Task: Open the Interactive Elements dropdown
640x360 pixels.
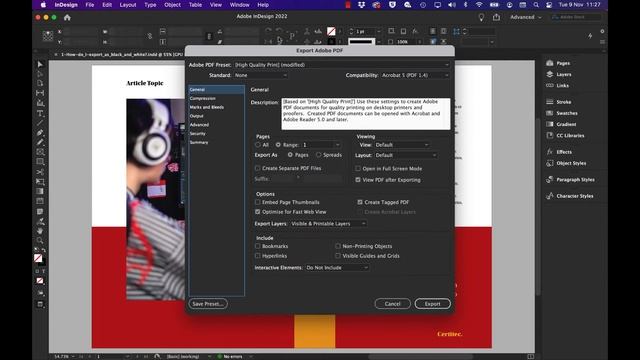Action: [337, 268]
